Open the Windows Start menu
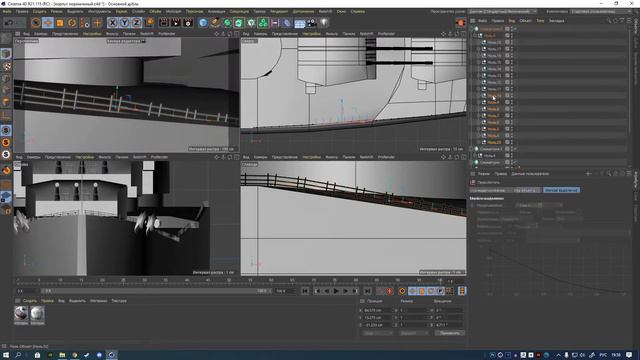The width and height of the screenshot is (640, 360). click(6, 355)
